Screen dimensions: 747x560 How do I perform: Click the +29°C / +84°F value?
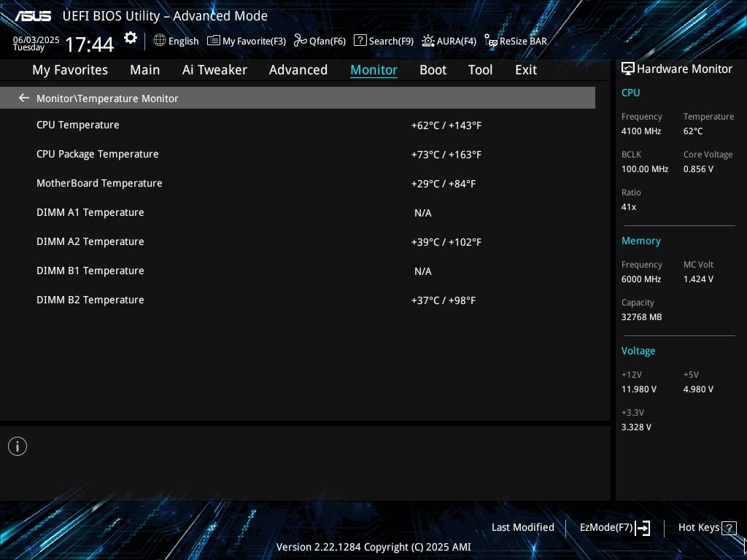point(444,183)
